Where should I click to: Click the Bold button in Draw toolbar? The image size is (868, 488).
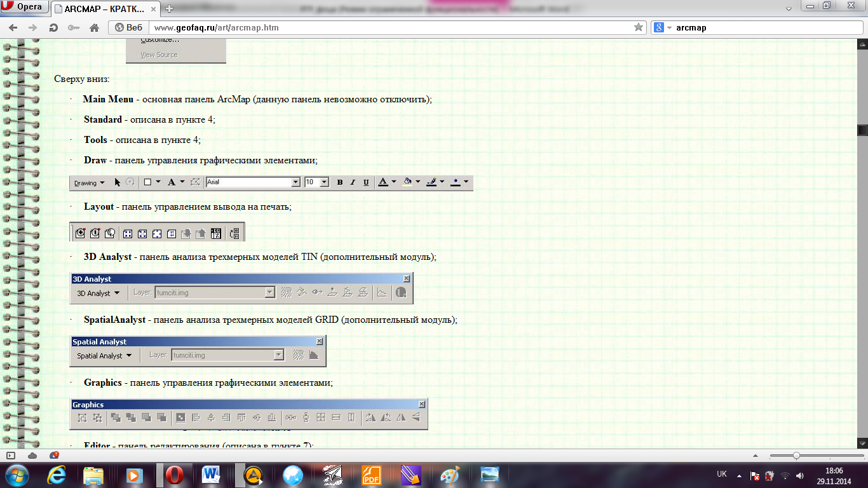pos(340,182)
